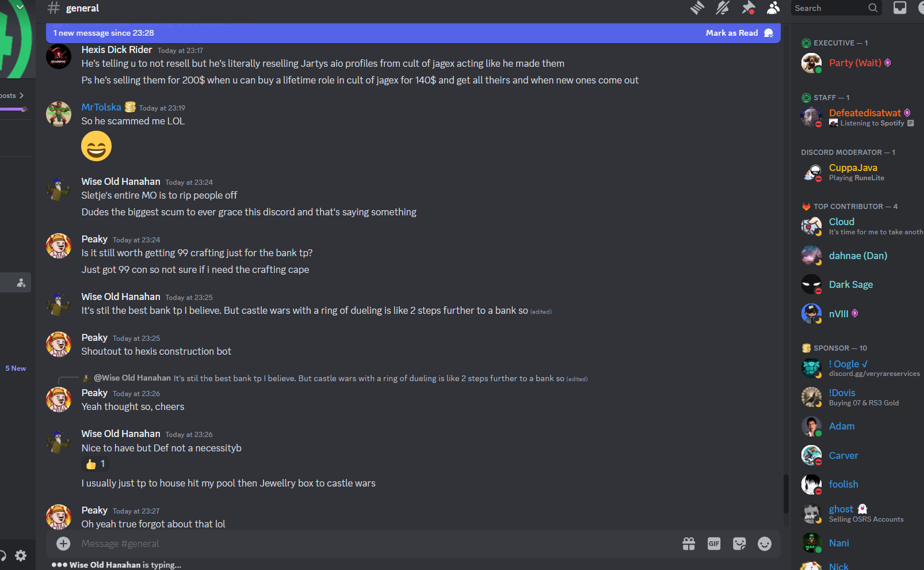Viewport: 924px width, 570px height.
Task: Click the chat scrollbar thumb
Action: 785,493
